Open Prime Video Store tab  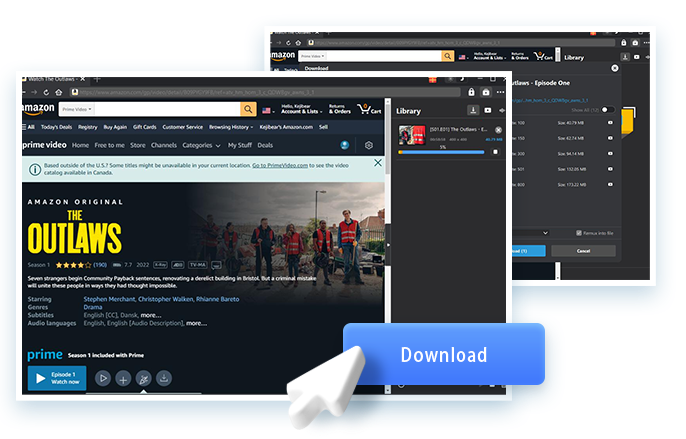point(138,145)
